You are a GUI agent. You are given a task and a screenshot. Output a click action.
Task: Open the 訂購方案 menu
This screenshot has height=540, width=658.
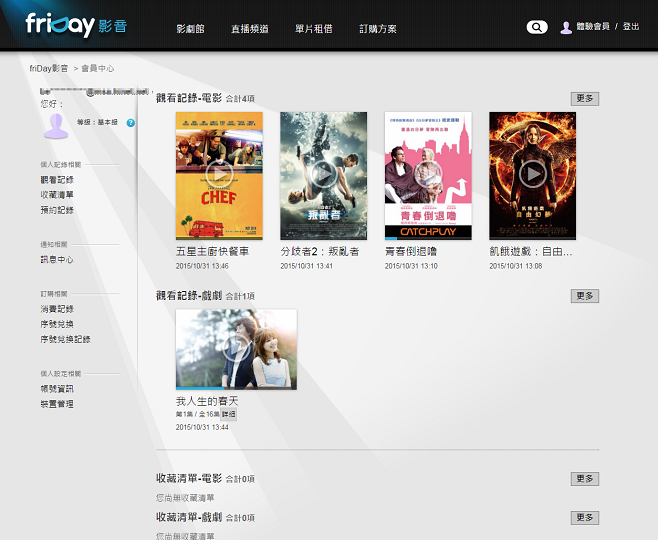[378, 29]
